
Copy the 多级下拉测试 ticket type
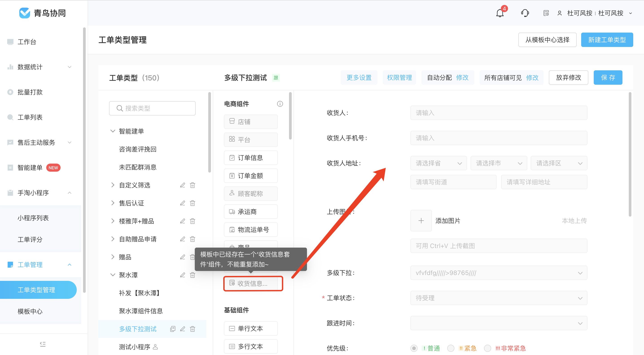(x=173, y=329)
